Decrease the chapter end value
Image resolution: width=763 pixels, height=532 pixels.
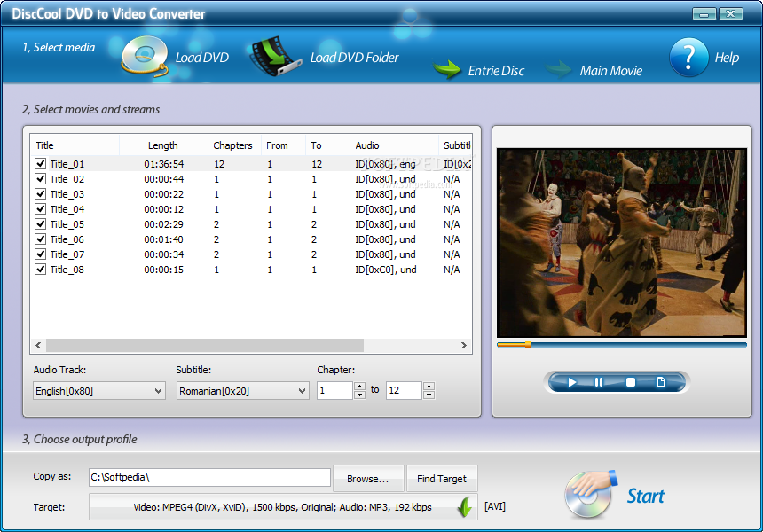[429, 395]
